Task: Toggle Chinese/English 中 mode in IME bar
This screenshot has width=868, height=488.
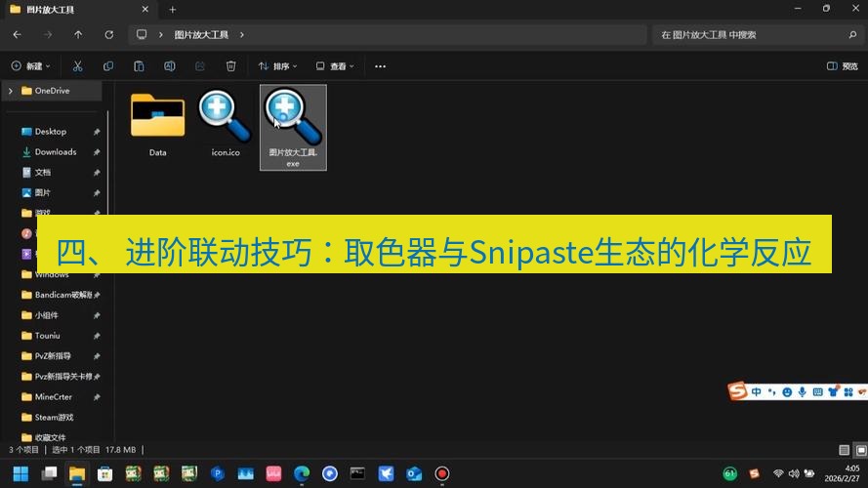Action: 756,392
